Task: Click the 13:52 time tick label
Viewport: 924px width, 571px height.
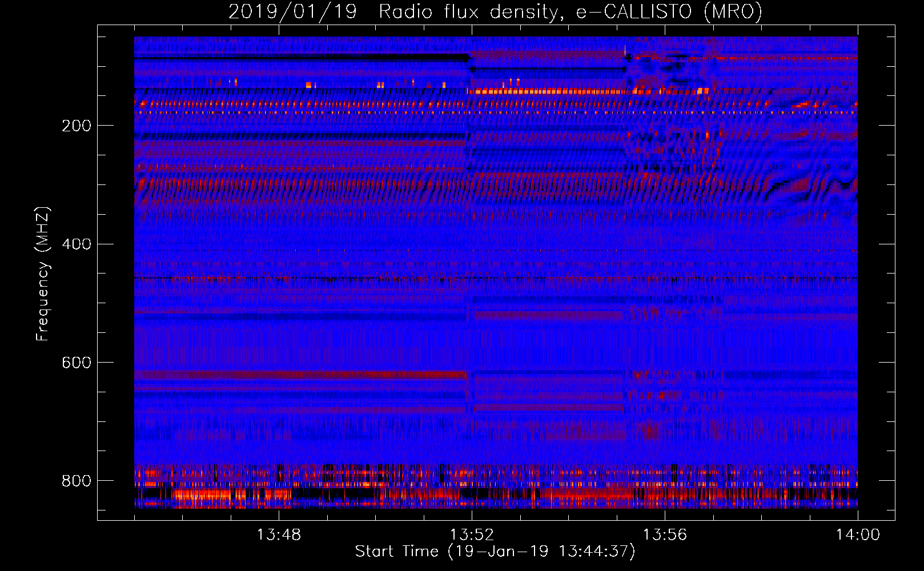Action: click(x=472, y=535)
